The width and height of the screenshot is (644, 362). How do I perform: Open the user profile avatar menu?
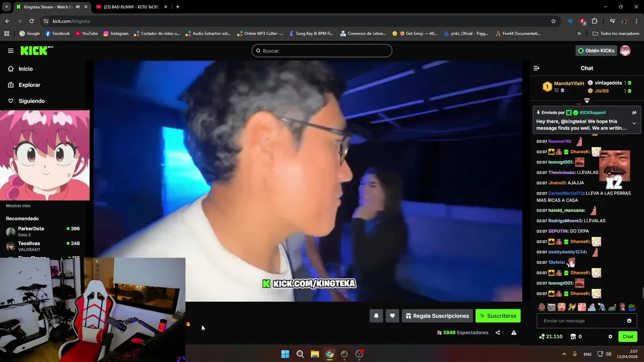coord(625,51)
